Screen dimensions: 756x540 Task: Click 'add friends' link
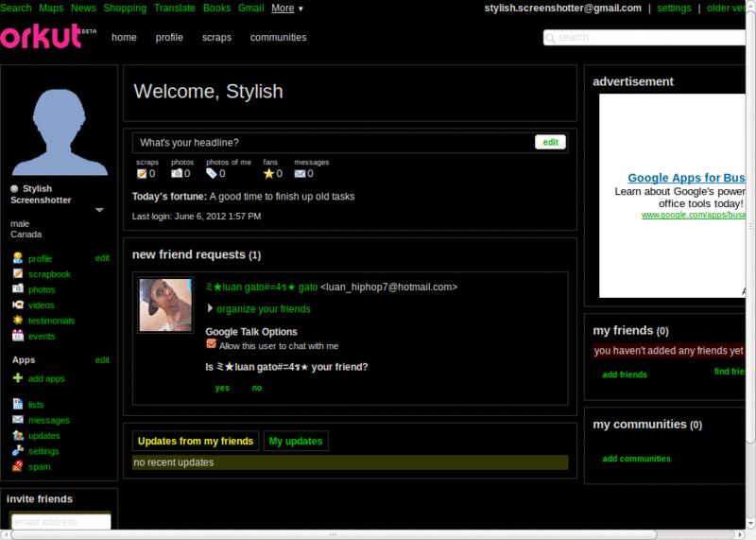(625, 375)
